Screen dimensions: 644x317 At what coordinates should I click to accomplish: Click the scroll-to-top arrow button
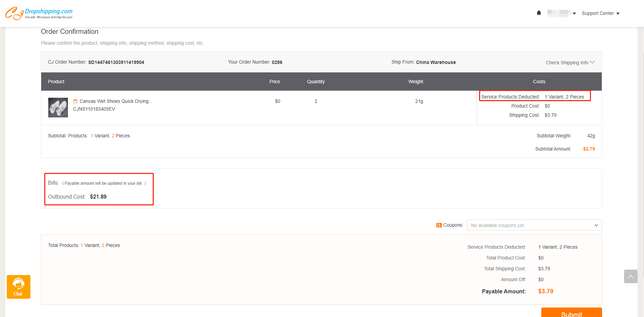630,276
